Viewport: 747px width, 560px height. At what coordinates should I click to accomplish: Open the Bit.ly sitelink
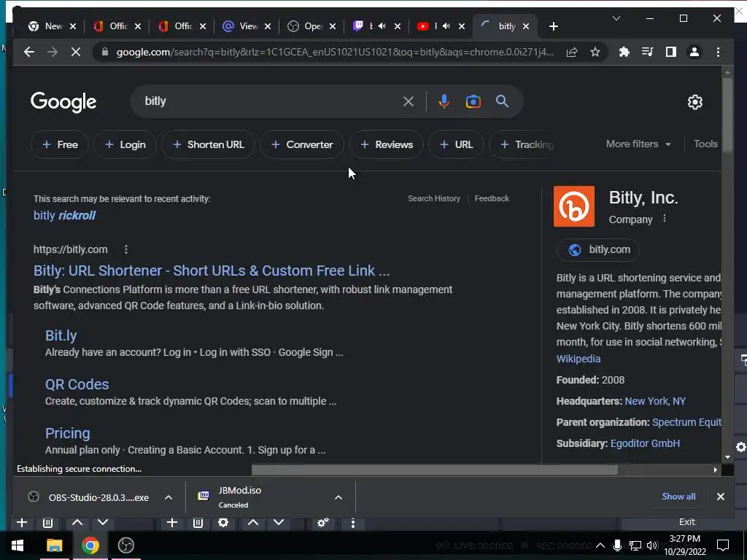tap(61, 335)
